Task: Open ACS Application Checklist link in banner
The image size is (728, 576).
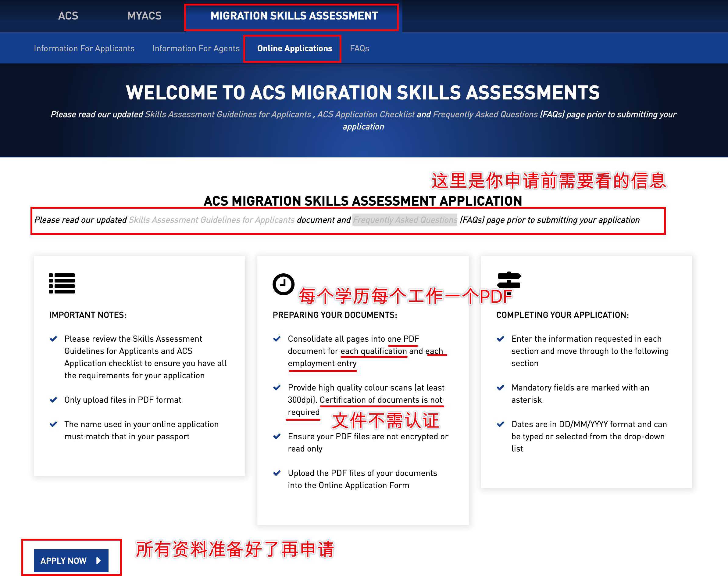Action: 366,114
